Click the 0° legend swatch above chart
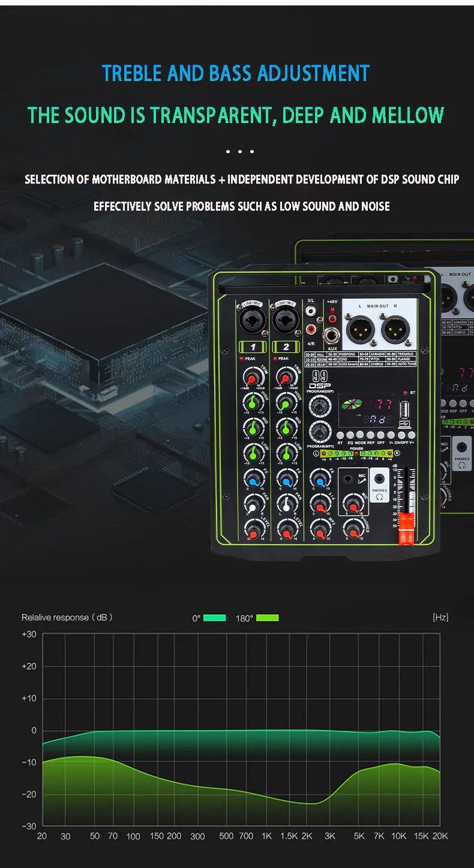 tap(215, 618)
